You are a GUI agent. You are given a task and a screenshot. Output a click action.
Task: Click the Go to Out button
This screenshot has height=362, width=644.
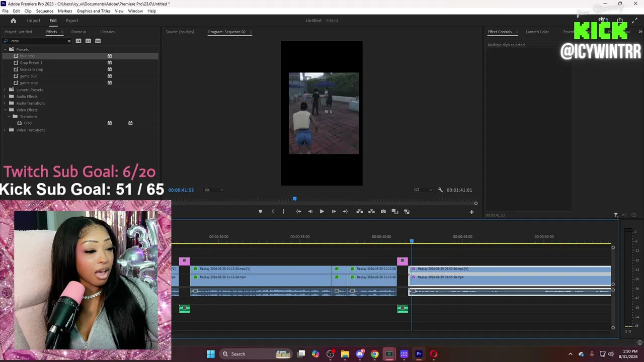coord(345,212)
